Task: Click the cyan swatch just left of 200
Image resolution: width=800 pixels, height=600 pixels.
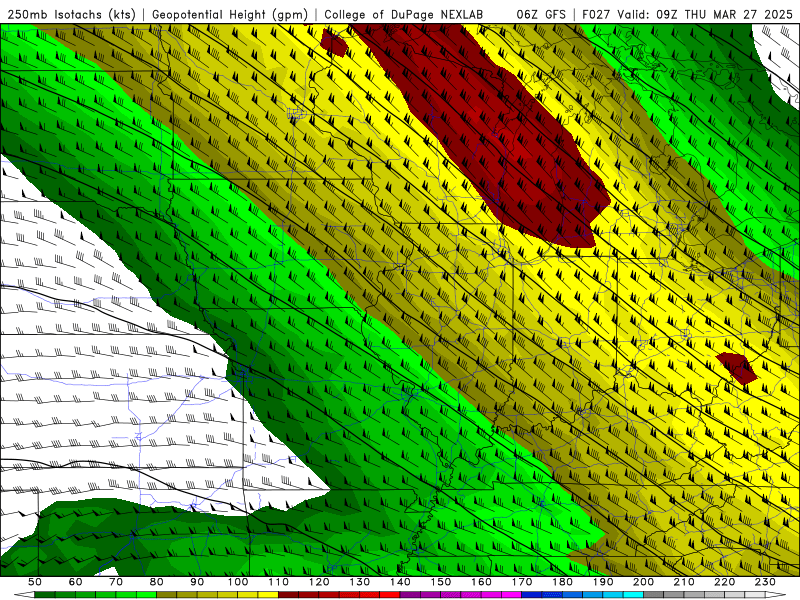Action: [634, 595]
